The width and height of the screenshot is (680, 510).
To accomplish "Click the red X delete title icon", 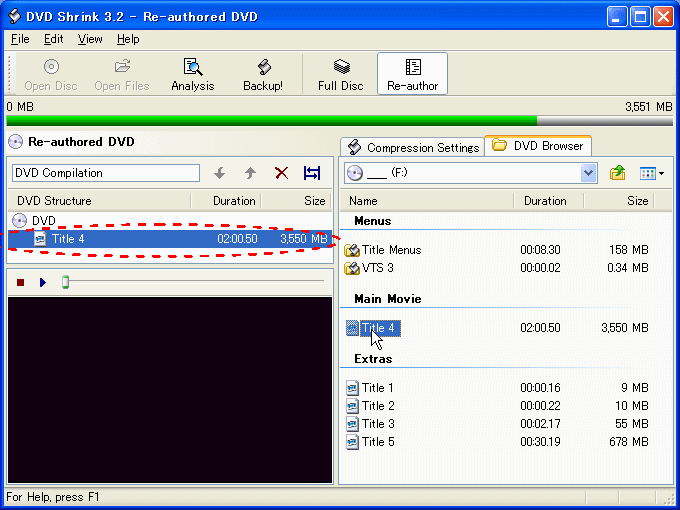I will (x=281, y=173).
